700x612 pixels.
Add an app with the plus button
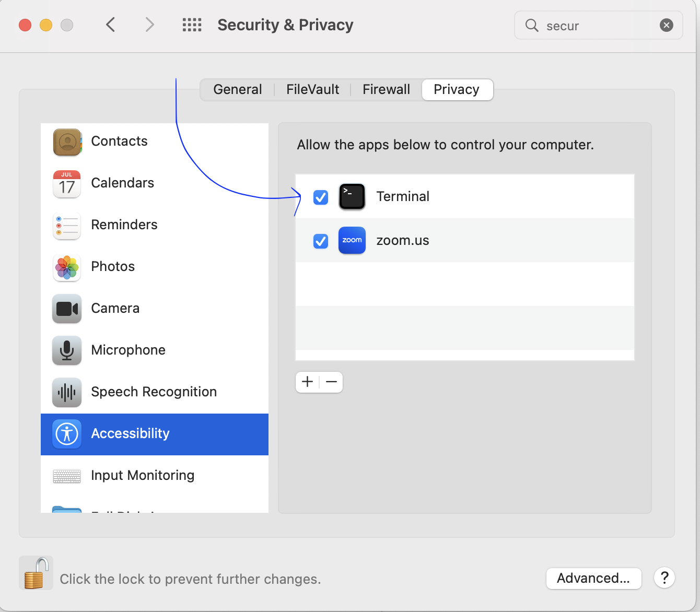coord(308,382)
